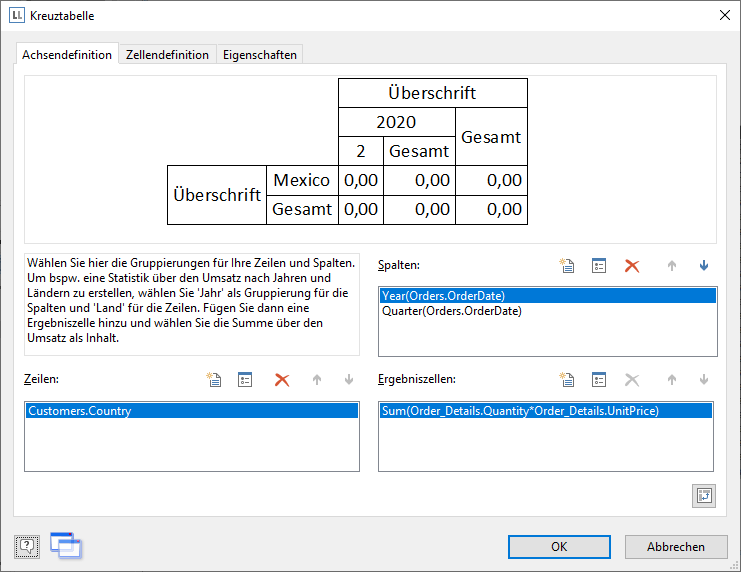Select Customers.Country in the Zeilen list

79,411
